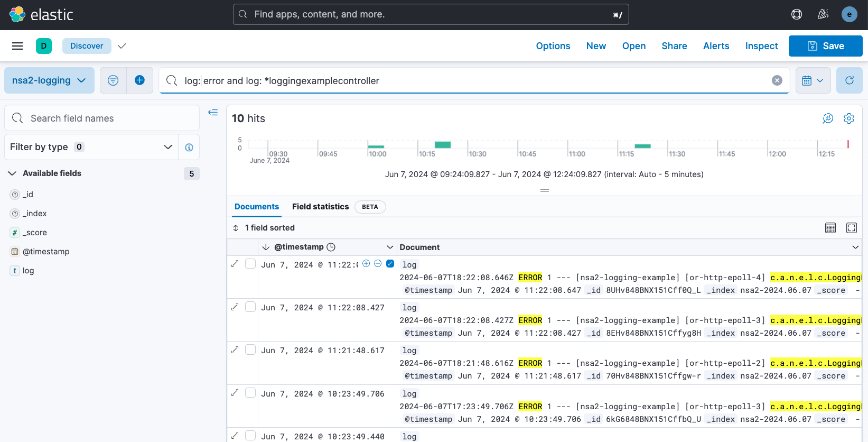Sort by the @timestamp column header

(298, 247)
